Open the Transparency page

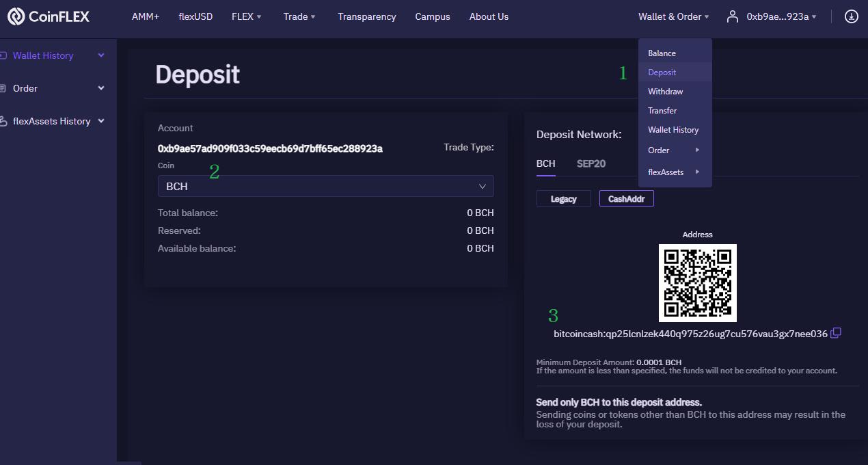(x=367, y=16)
